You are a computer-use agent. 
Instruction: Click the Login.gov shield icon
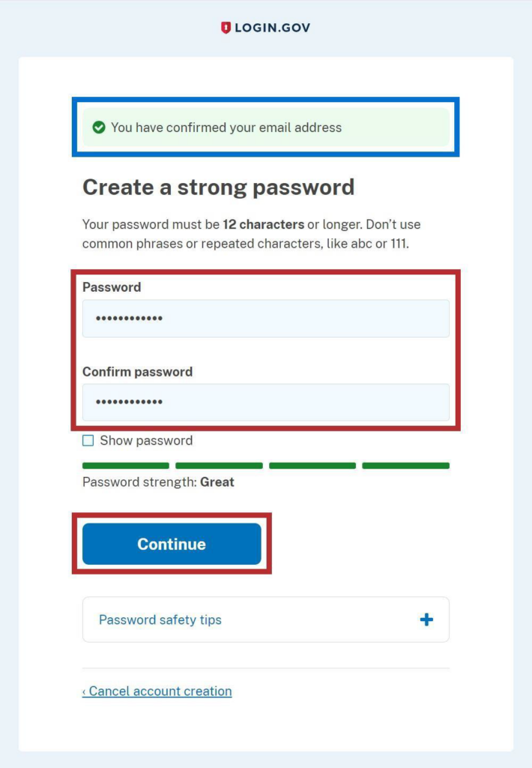click(227, 27)
